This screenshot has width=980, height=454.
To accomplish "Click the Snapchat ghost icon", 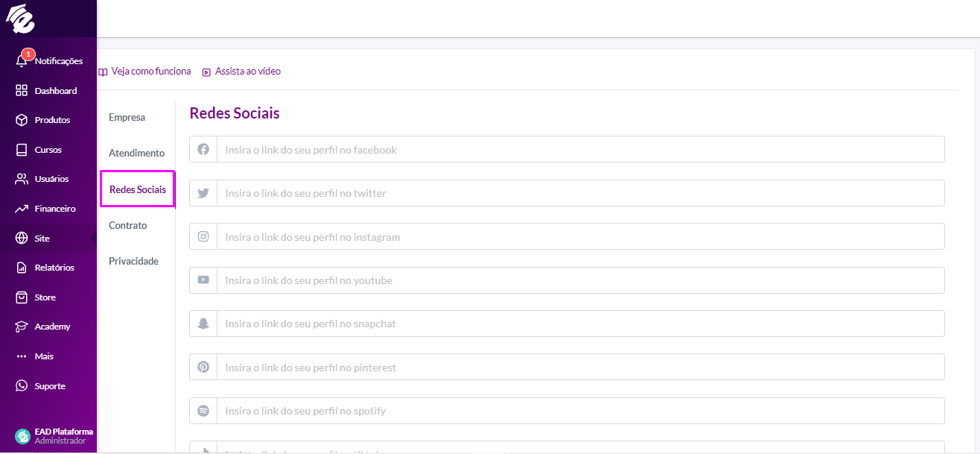I will coord(203,324).
